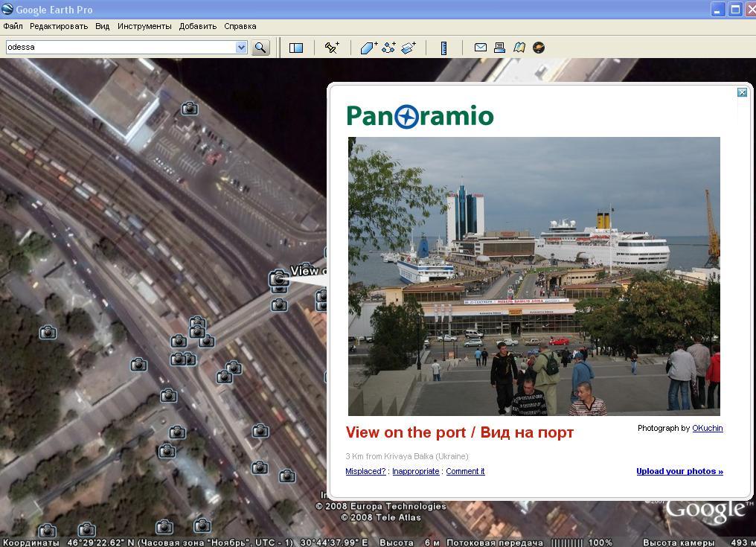Click the Print icon in toolbar
The width and height of the screenshot is (756, 547).
click(x=499, y=48)
